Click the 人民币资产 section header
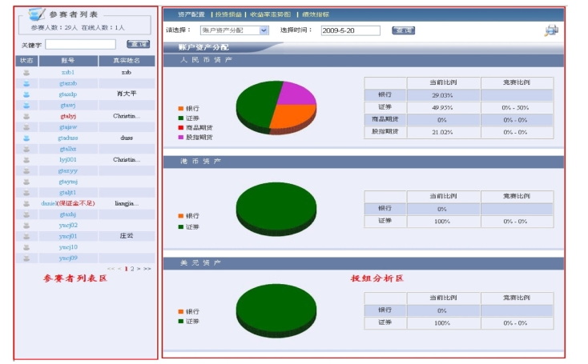The width and height of the screenshot is (588, 364). pos(363,60)
